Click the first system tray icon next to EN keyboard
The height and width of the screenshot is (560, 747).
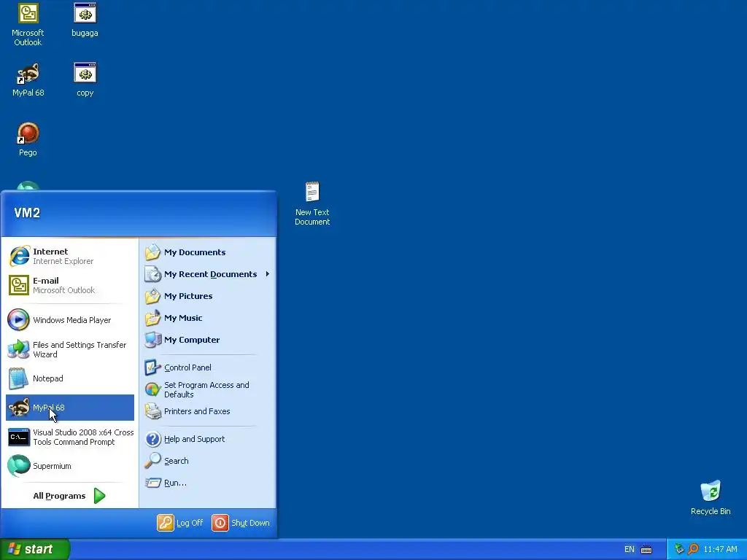click(679, 550)
